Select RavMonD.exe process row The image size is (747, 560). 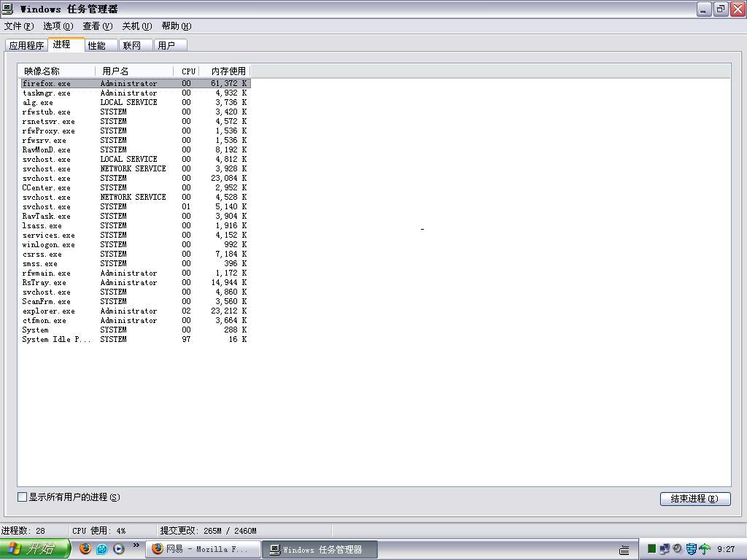[136, 150]
